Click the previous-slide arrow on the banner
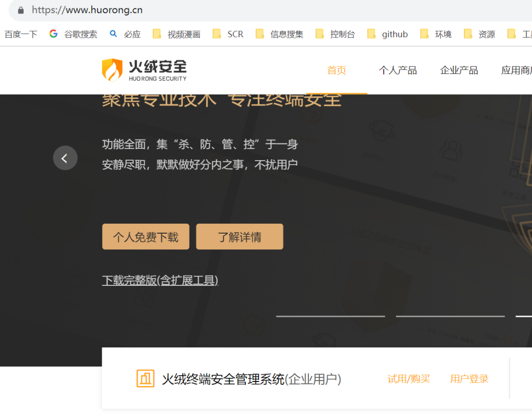 pyautogui.click(x=66, y=158)
